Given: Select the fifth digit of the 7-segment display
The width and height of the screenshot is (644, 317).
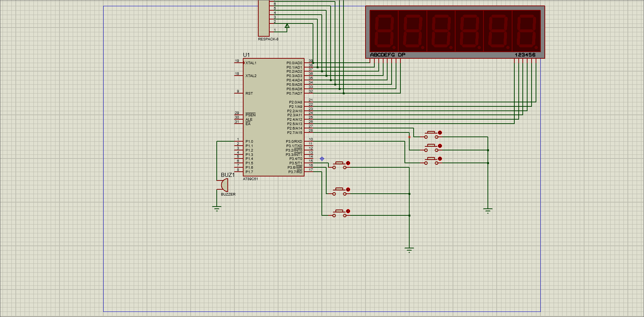Looking at the screenshot, I should point(498,30).
